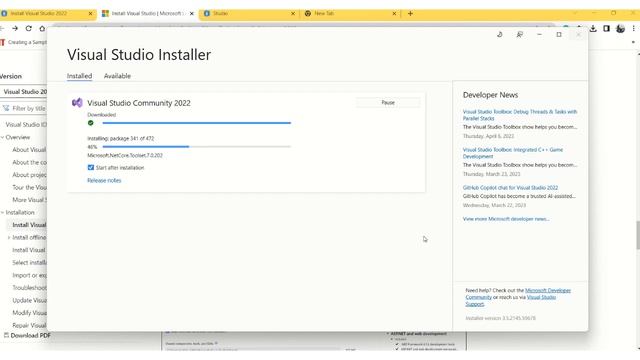This screenshot has height=360, width=640.
Task: Open Troubleshoot docs sidebar item
Action: (x=29, y=288)
